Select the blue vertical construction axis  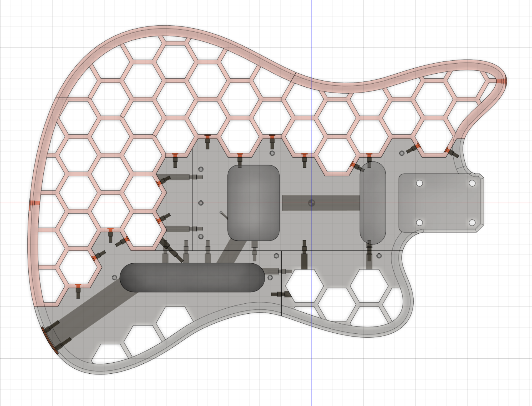tap(312, 362)
